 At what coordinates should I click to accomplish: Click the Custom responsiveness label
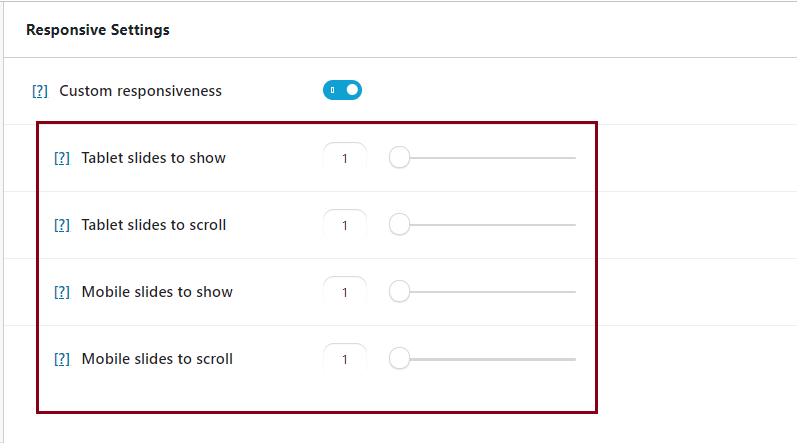coord(141,91)
